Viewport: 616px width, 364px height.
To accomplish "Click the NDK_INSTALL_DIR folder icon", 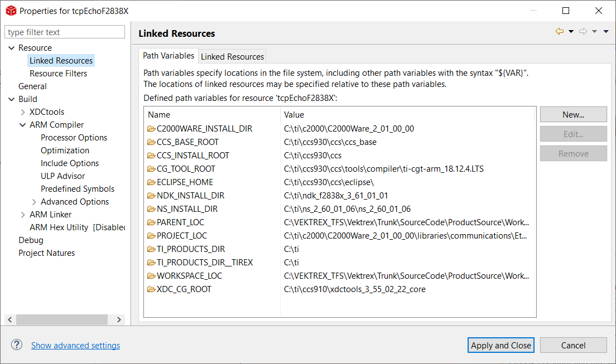I will click(151, 196).
